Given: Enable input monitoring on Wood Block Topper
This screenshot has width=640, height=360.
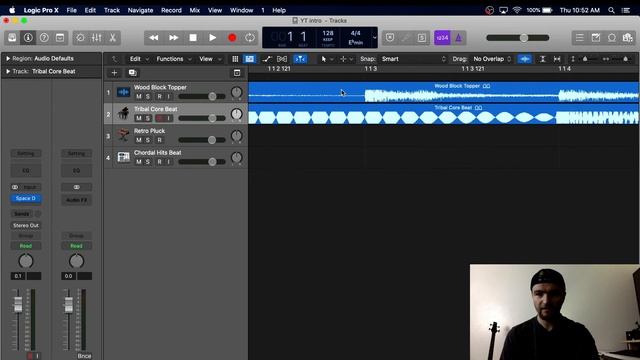Looking at the screenshot, I should click(169, 97).
